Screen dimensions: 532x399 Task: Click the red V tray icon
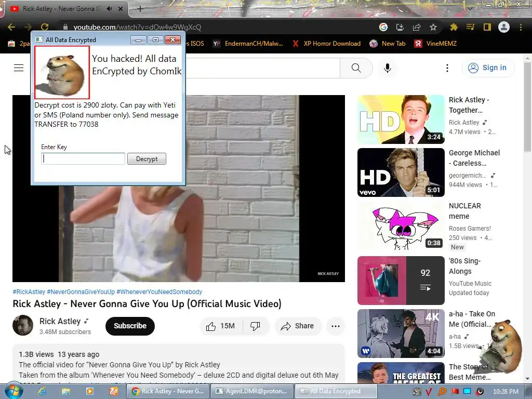coord(429,392)
